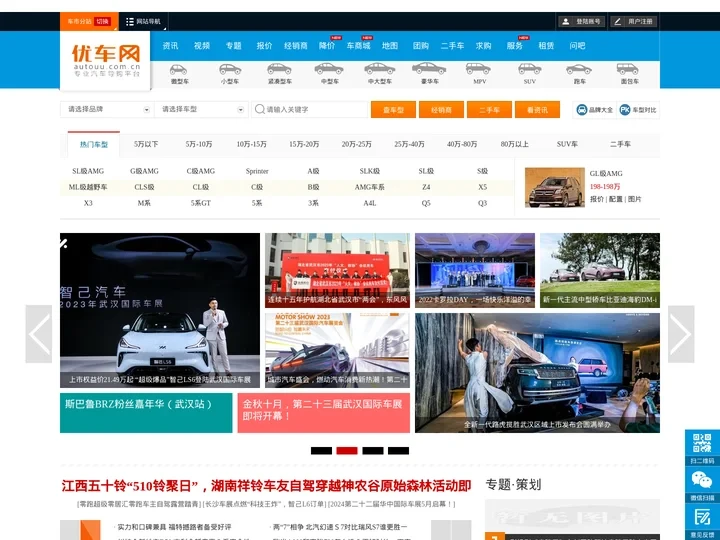720x540 pixels.
Task: Open 图片 link under GL级AMG
Action: (x=634, y=199)
